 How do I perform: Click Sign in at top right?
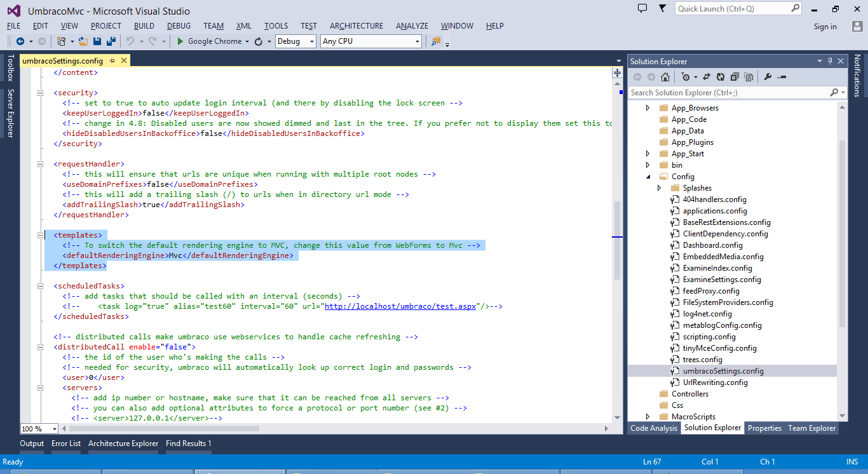click(825, 27)
